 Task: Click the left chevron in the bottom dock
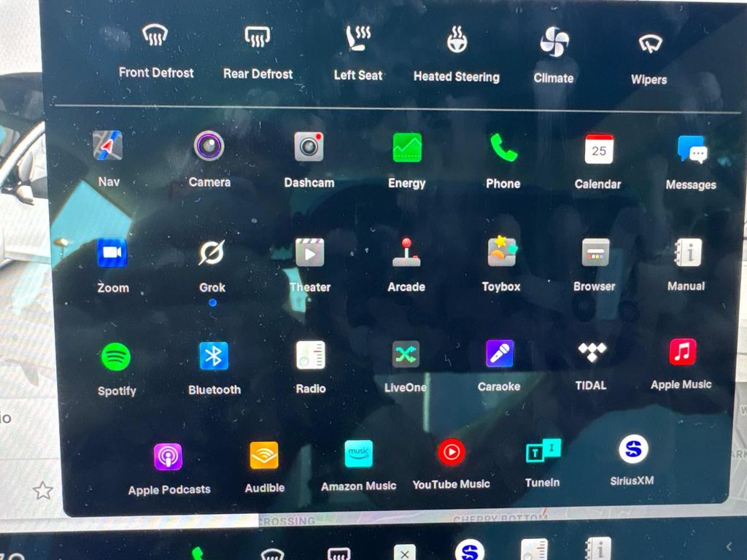pos(729,546)
